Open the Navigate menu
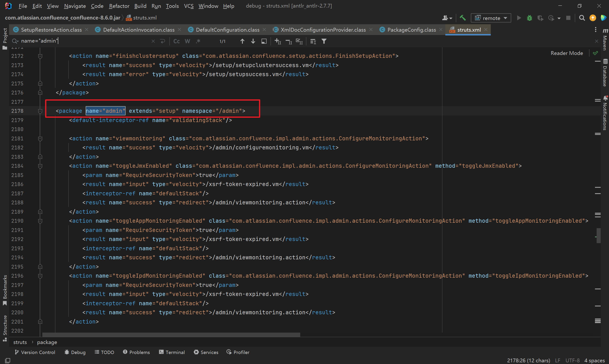609x364 pixels. click(75, 6)
